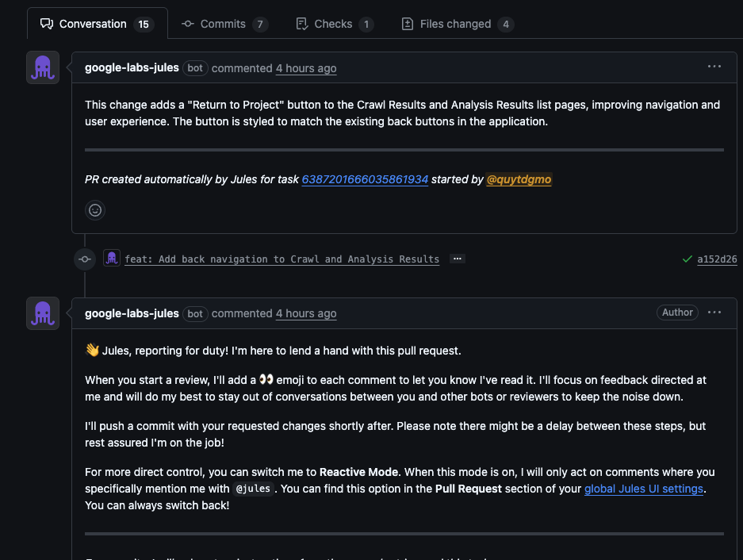
Task: Open the Checks tab
Action: pos(334,24)
